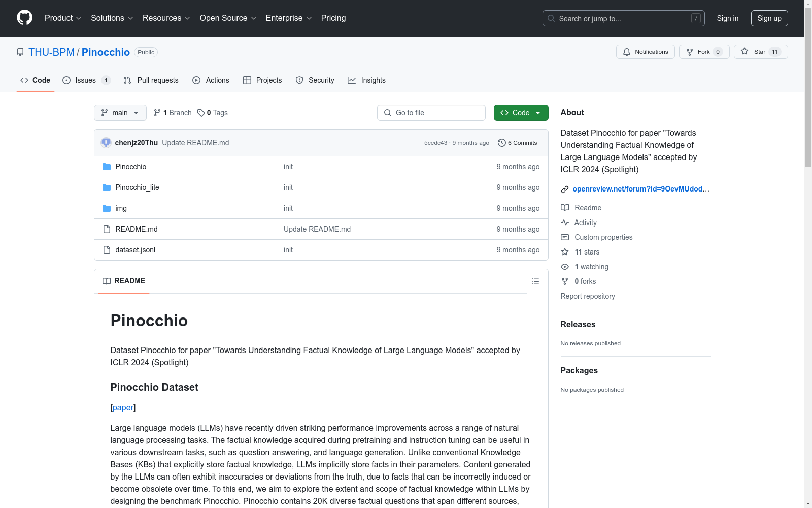Click chenjz20Thu's avatar image
The image size is (812, 508).
click(106, 143)
